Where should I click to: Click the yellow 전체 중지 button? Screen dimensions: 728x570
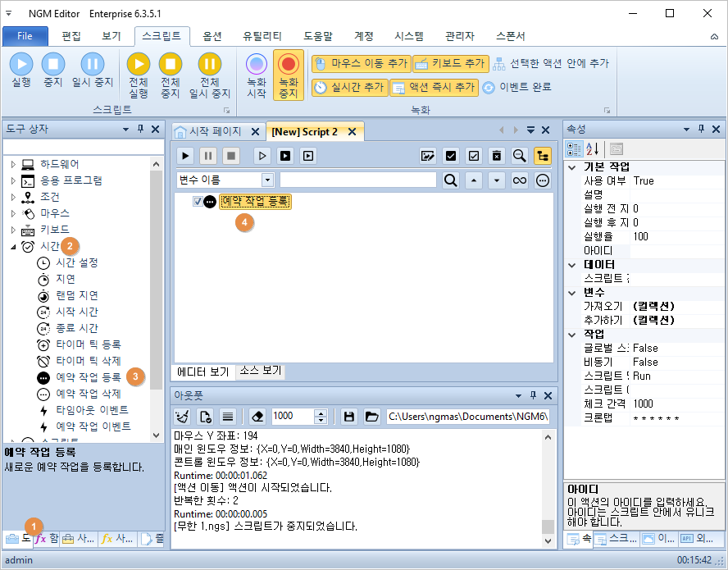click(x=171, y=75)
